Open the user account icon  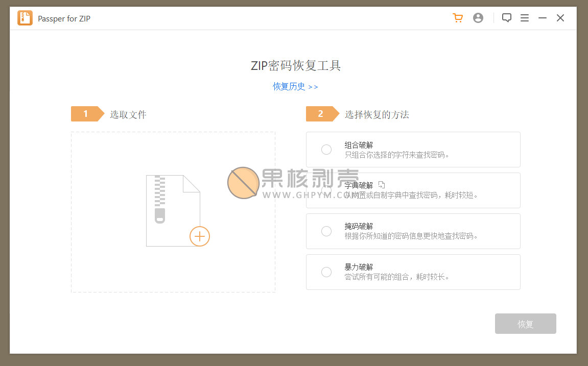[478, 18]
